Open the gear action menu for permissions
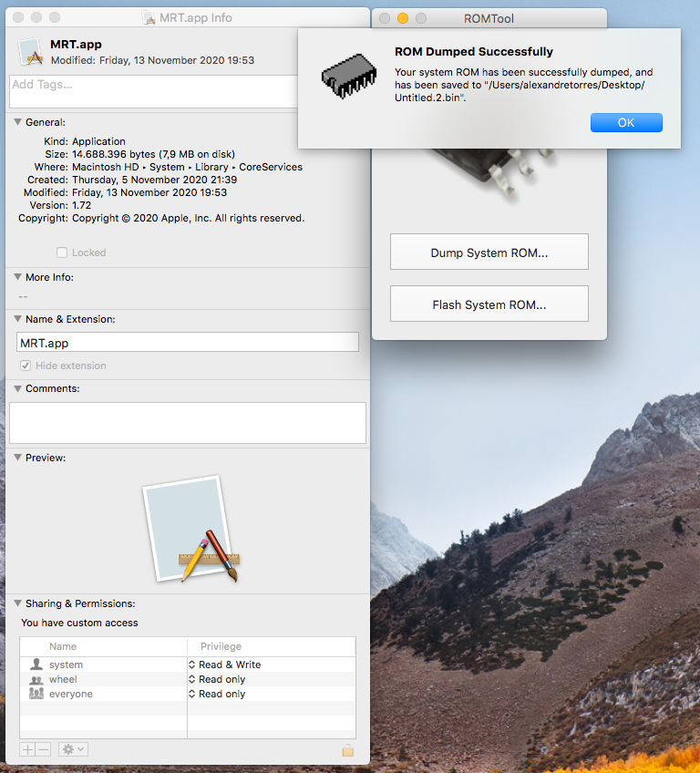 tap(73, 750)
